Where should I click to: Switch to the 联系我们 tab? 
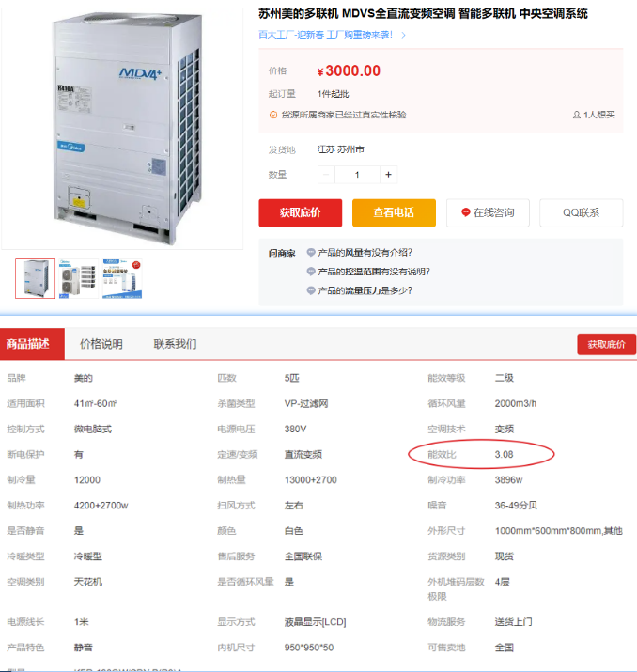[x=175, y=344]
